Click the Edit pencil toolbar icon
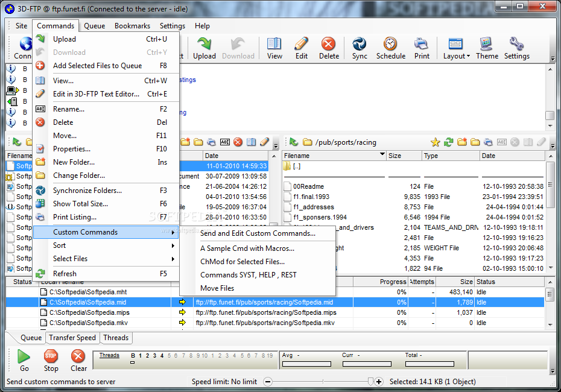The width and height of the screenshot is (561, 392). tap(301, 48)
